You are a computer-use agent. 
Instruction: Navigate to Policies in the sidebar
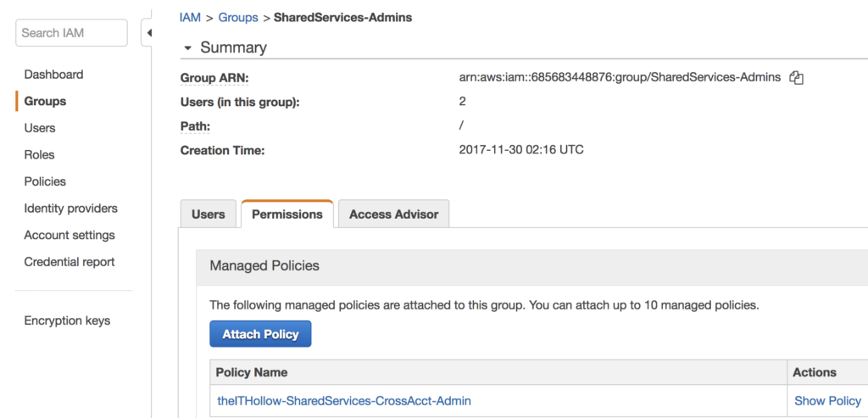pyautogui.click(x=45, y=181)
